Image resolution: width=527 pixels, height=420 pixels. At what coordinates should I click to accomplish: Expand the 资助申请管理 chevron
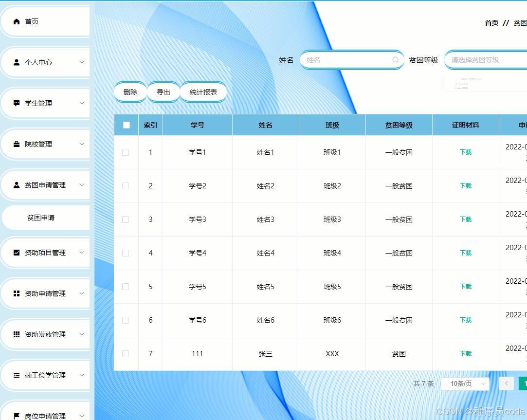[x=82, y=293]
